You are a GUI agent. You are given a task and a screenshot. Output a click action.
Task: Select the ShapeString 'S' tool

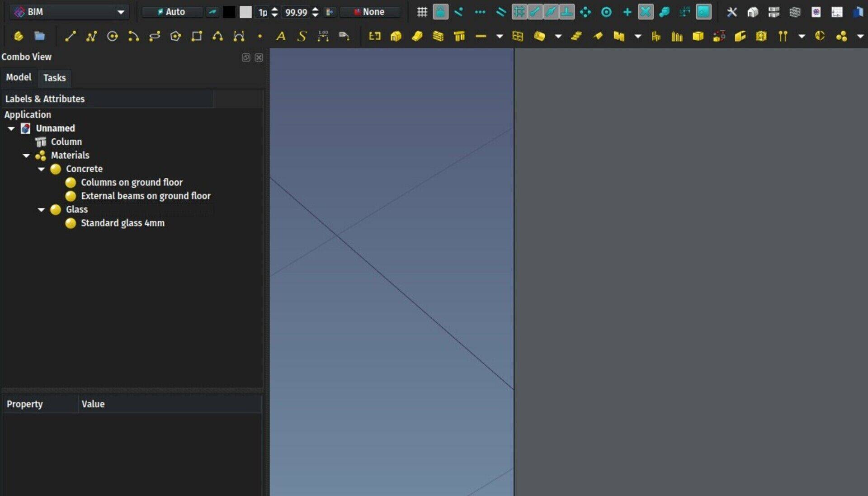tap(302, 36)
